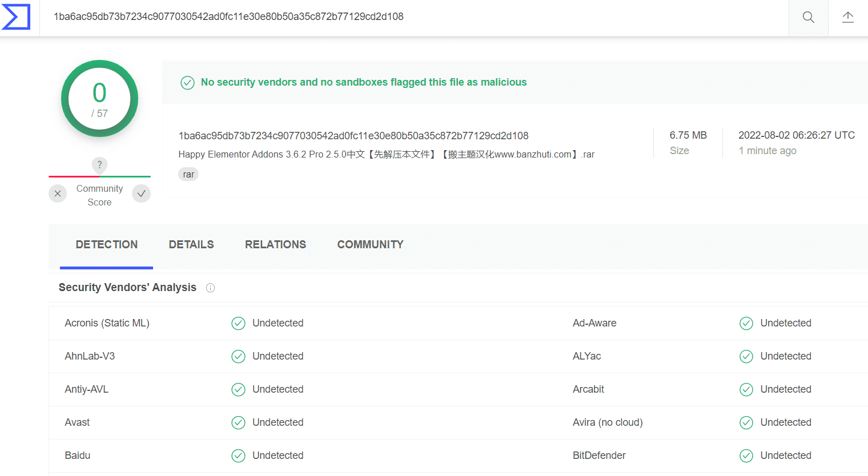Image resolution: width=868 pixels, height=476 pixels.
Task: Switch to the DETAILS tab
Action: [x=191, y=245]
